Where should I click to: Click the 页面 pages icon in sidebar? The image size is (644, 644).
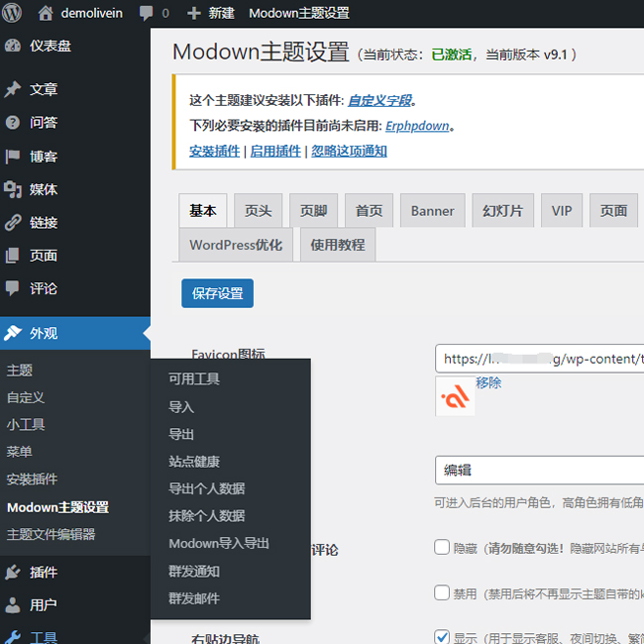click(x=12, y=256)
